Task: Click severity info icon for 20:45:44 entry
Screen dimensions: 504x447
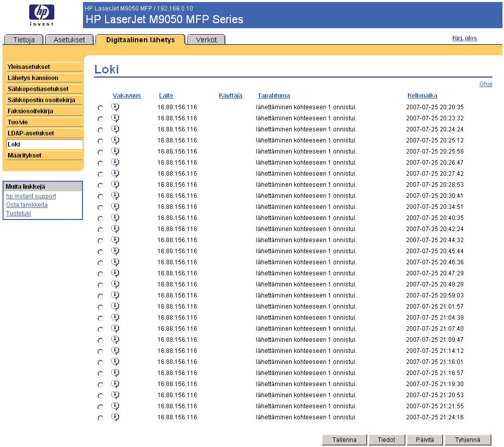Action: pos(115,251)
